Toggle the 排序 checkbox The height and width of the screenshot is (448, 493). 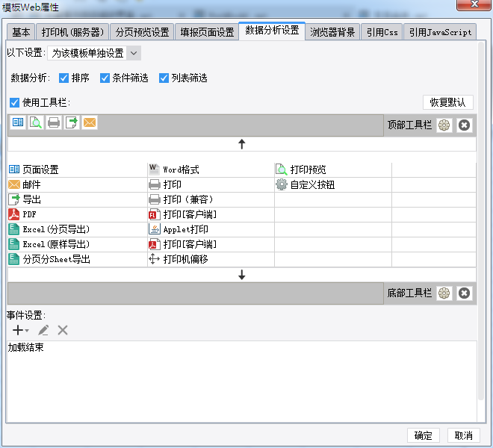tap(63, 78)
